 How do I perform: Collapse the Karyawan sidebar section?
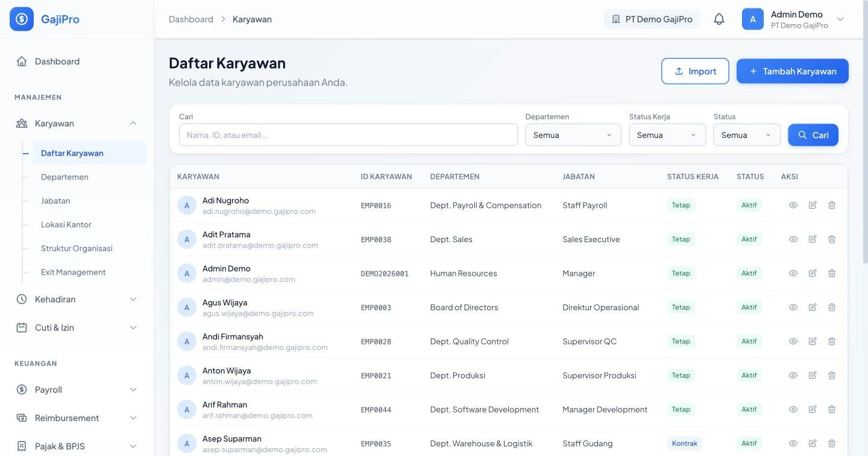tap(77, 123)
